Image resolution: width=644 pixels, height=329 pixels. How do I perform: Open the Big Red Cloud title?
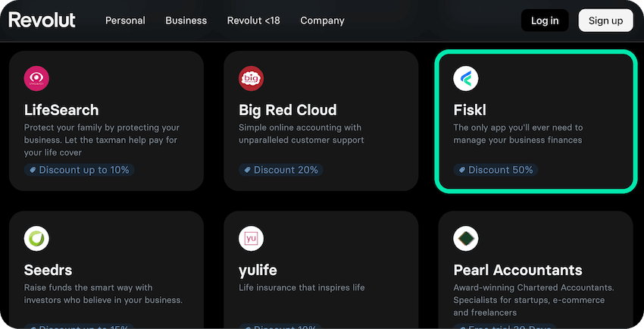tap(287, 110)
